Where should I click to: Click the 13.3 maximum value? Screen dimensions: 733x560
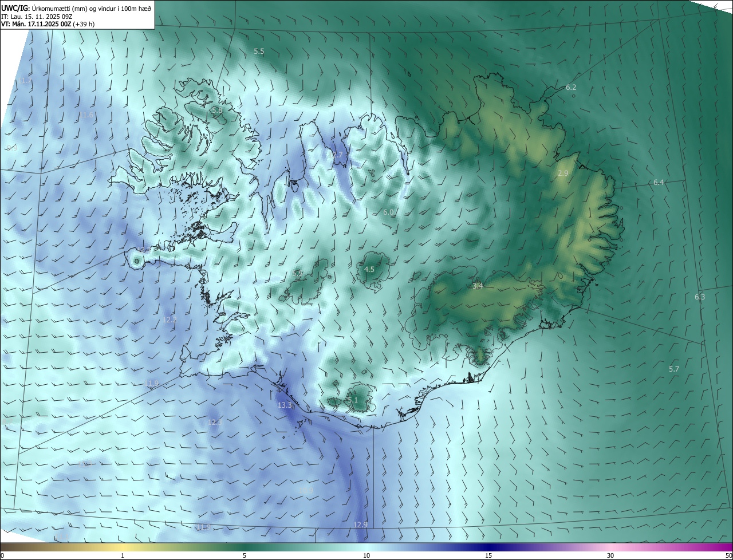tap(285, 405)
